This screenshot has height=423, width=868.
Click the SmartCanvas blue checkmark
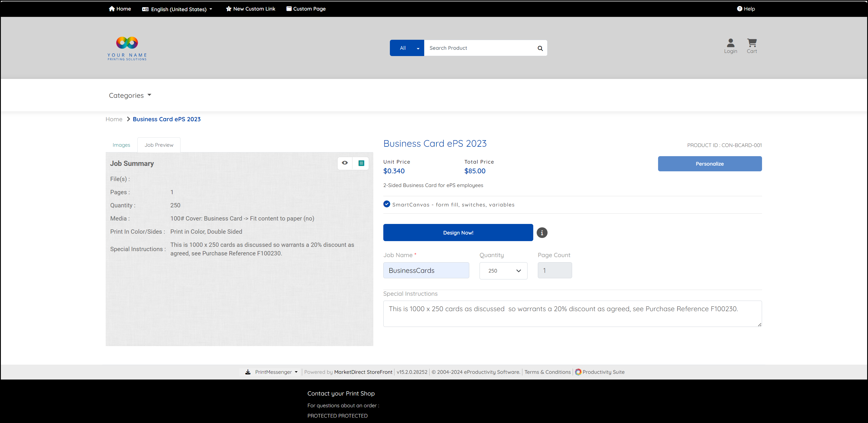386,204
